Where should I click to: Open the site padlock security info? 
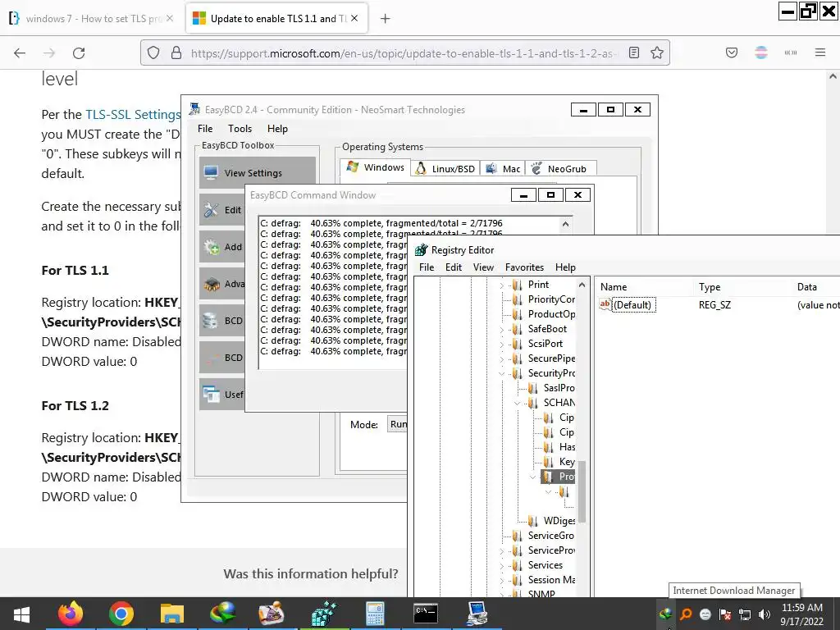click(176, 52)
